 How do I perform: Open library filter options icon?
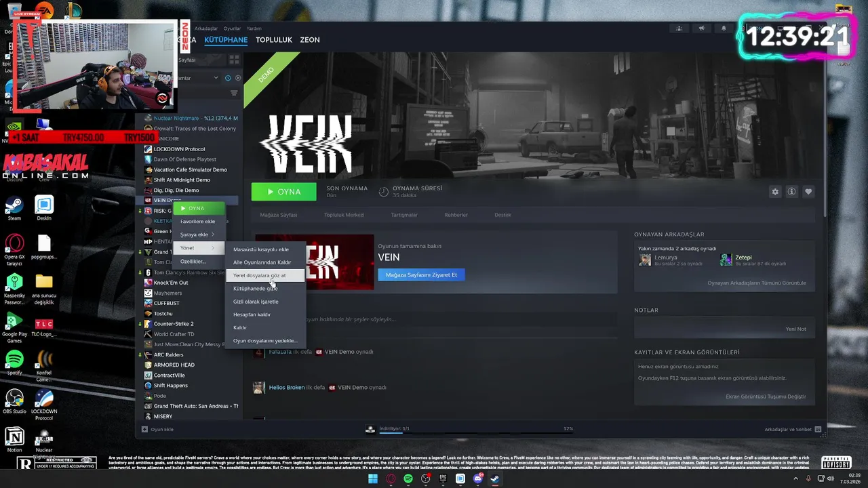[x=234, y=93]
